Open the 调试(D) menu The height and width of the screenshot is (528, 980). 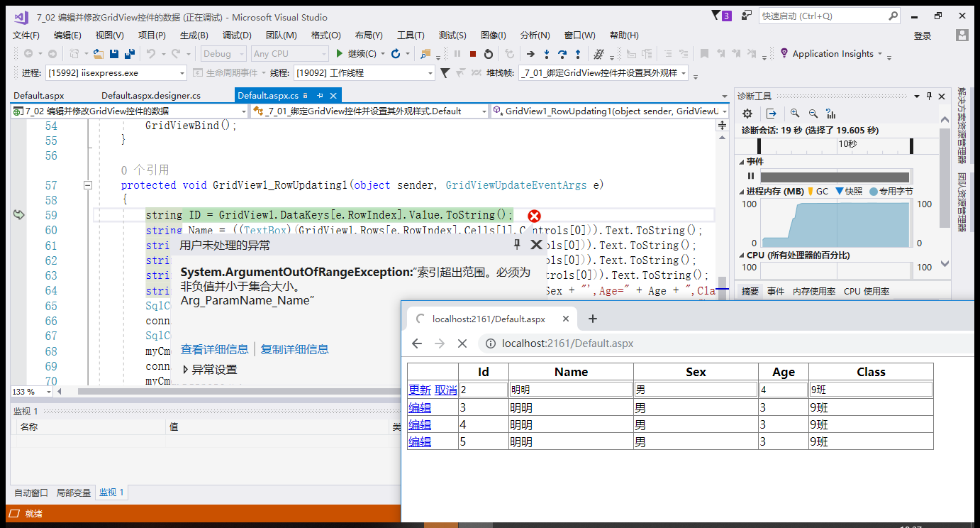[237, 35]
